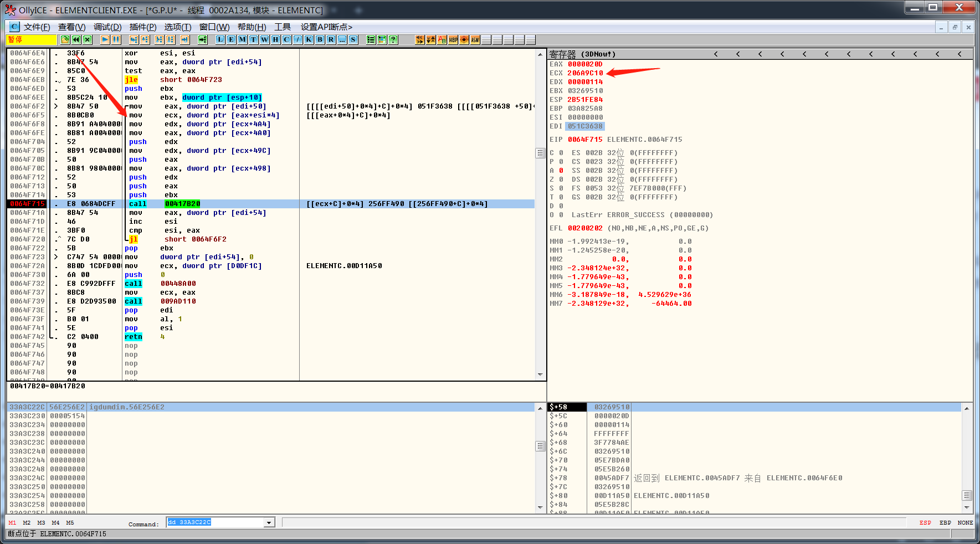Viewport: 980px width, 544px height.
Task: Show the Breakpoints window (B icon)
Action: pyautogui.click(x=320, y=39)
